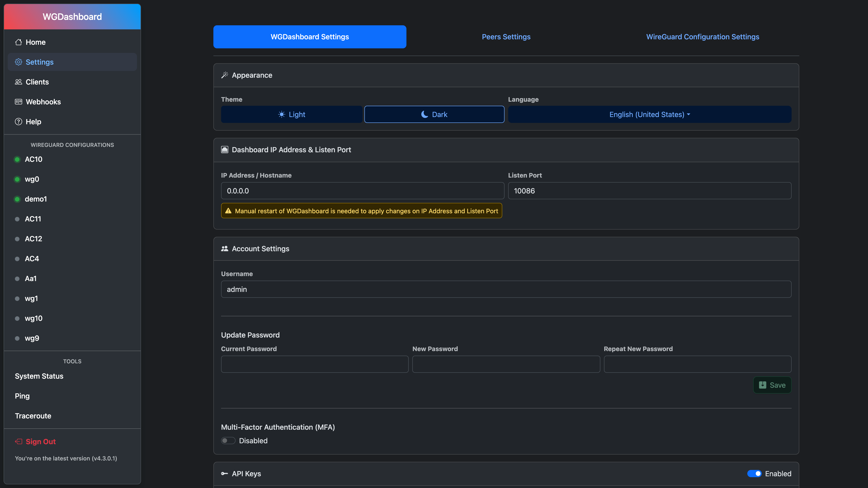The image size is (868, 488).
Task: Open the English (United States) language dropdown
Action: point(649,115)
